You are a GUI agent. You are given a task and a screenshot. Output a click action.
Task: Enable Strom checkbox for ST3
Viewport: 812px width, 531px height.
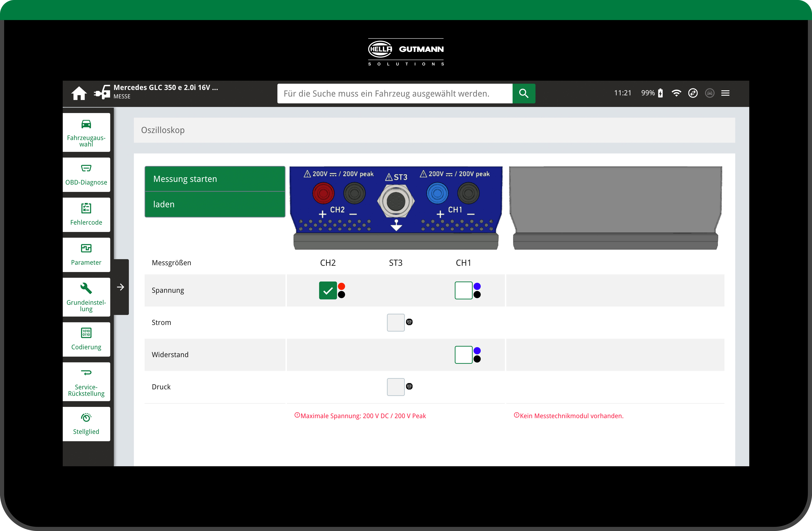coord(396,322)
